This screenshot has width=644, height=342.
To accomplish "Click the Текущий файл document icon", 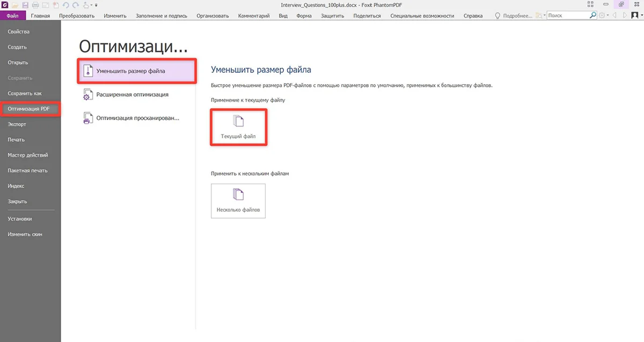I will tap(238, 121).
